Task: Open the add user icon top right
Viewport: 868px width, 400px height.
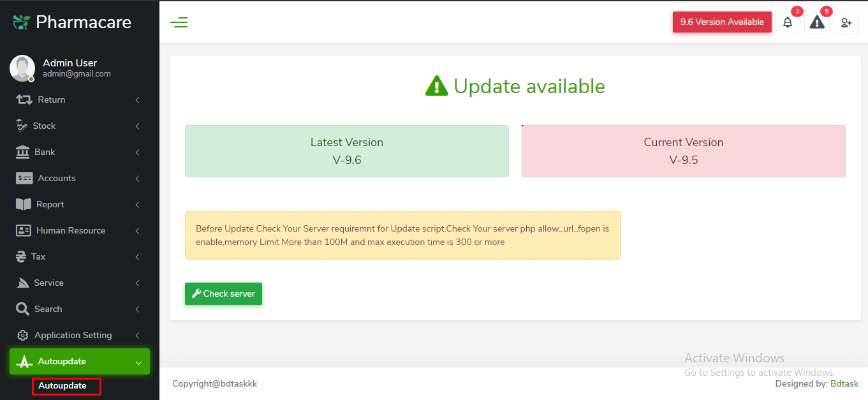Action: click(x=846, y=22)
